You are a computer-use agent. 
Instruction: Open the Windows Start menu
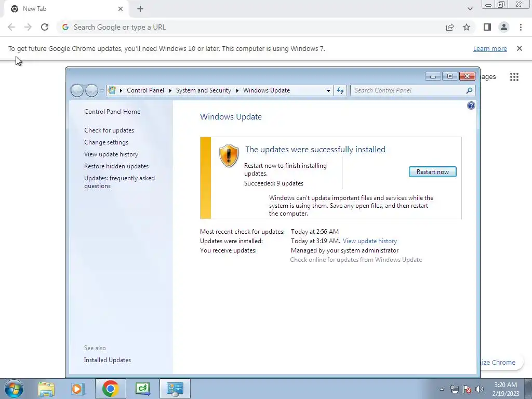[14, 389]
